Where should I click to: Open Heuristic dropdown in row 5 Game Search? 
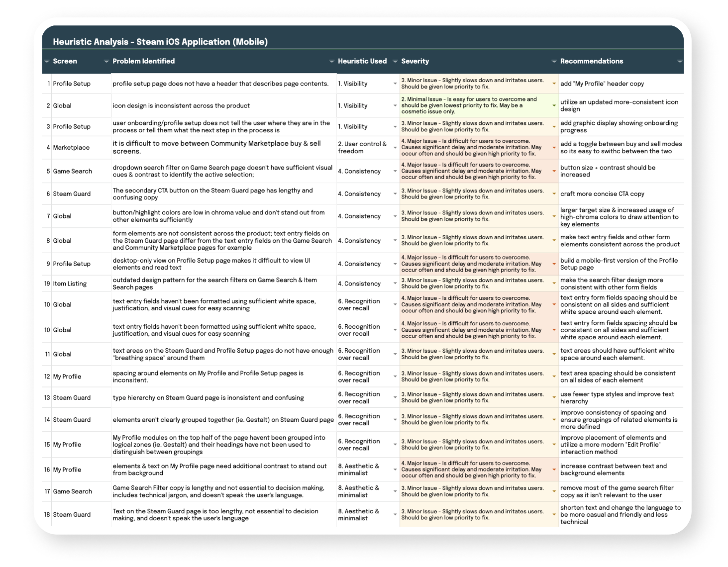tap(395, 171)
